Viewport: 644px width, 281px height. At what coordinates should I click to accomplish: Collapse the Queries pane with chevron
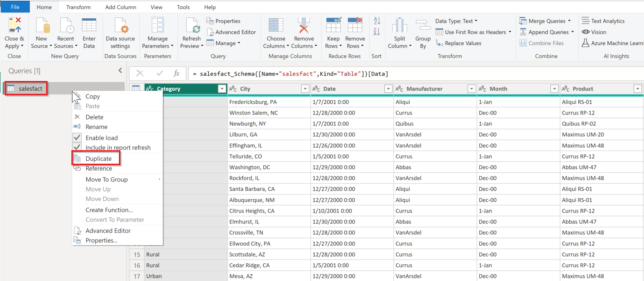click(120, 71)
